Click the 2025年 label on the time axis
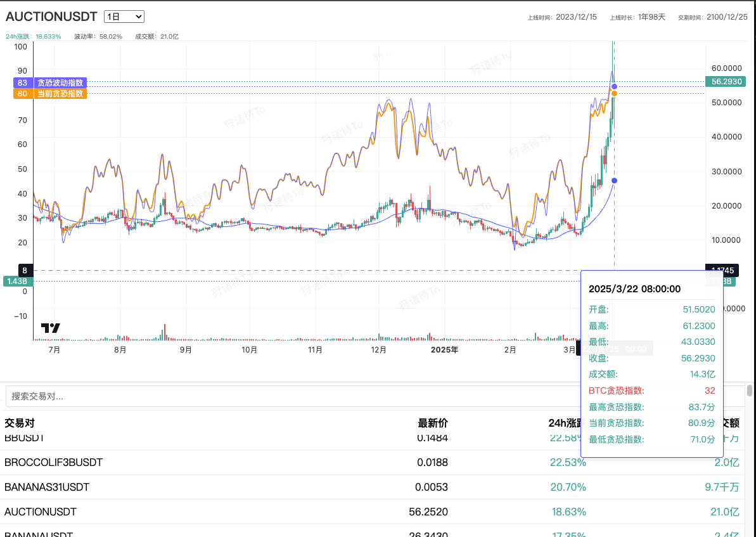The width and height of the screenshot is (756, 537). click(x=444, y=349)
